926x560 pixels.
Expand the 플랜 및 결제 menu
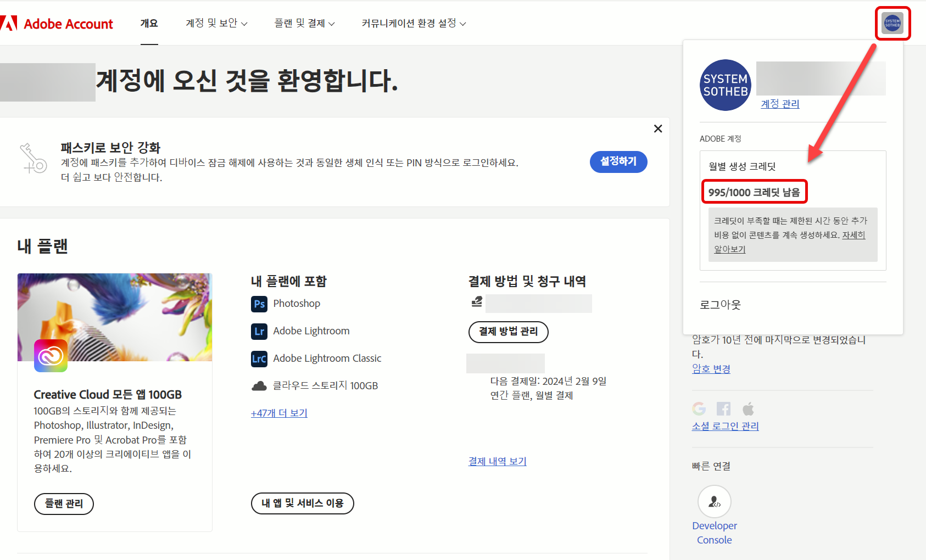point(304,23)
